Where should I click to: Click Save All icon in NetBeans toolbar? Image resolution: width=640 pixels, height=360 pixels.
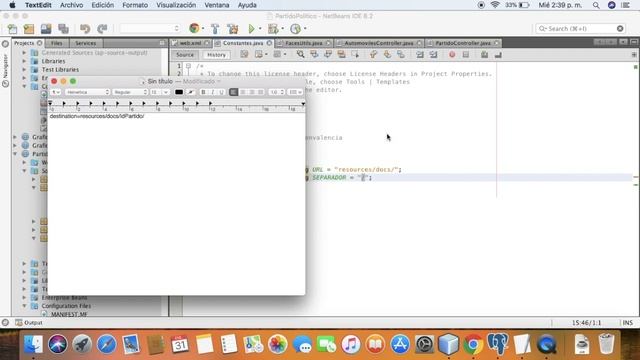coord(63,29)
